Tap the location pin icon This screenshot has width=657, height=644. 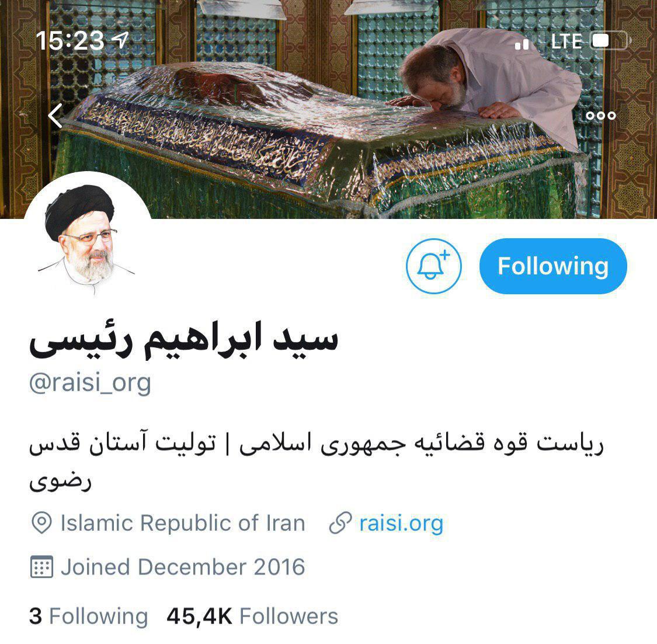[x=41, y=523]
